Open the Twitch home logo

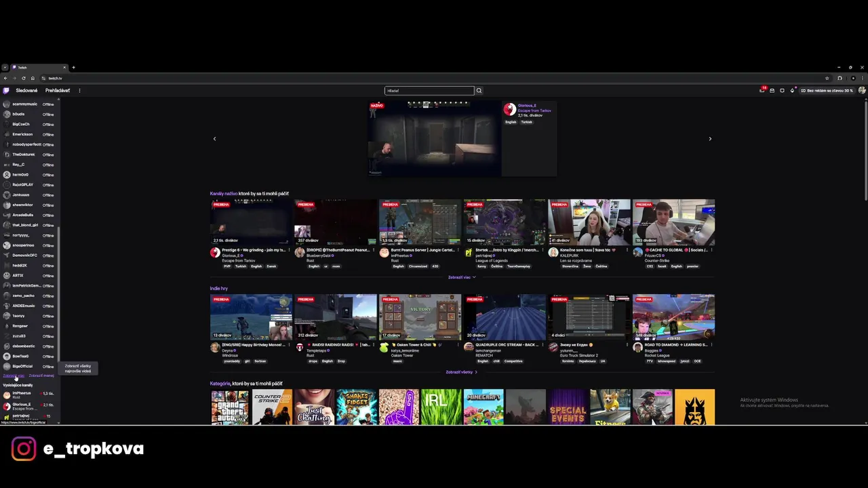[6, 90]
